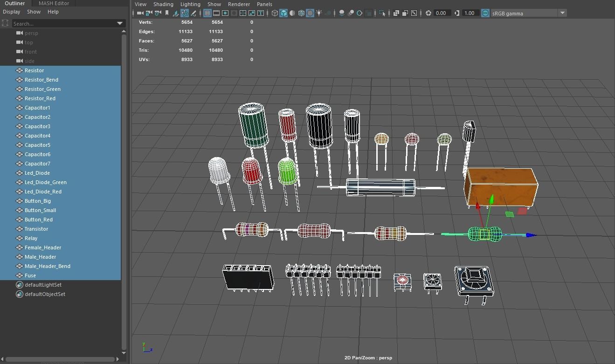The image size is (615, 364).
Task: Click the camera Bookmarks icon
Action: point(166,13)
